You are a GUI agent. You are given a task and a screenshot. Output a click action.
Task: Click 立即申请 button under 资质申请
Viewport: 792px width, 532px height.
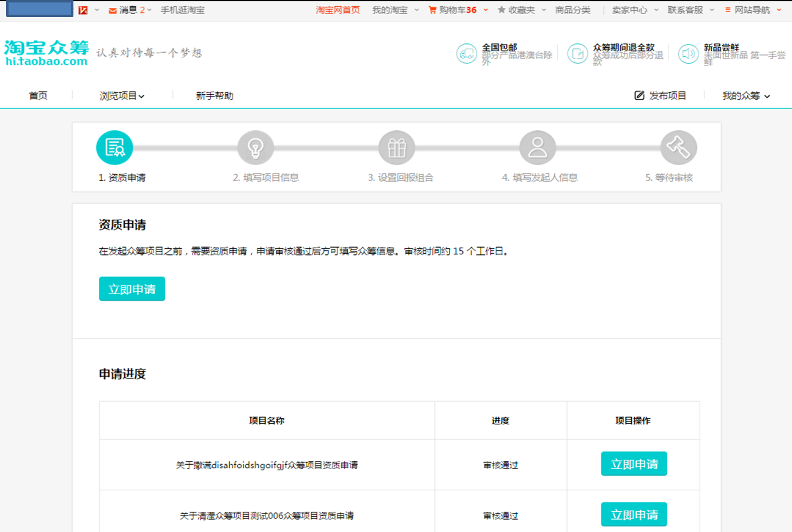click(x=132, y=289)
